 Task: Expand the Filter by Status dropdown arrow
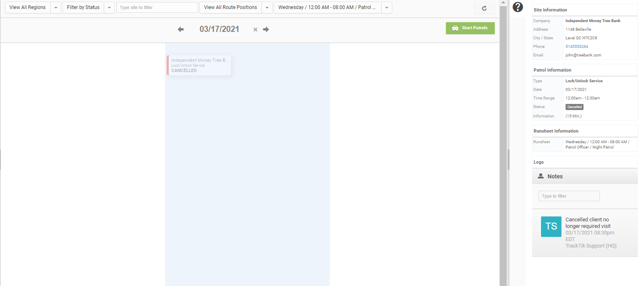109,8
